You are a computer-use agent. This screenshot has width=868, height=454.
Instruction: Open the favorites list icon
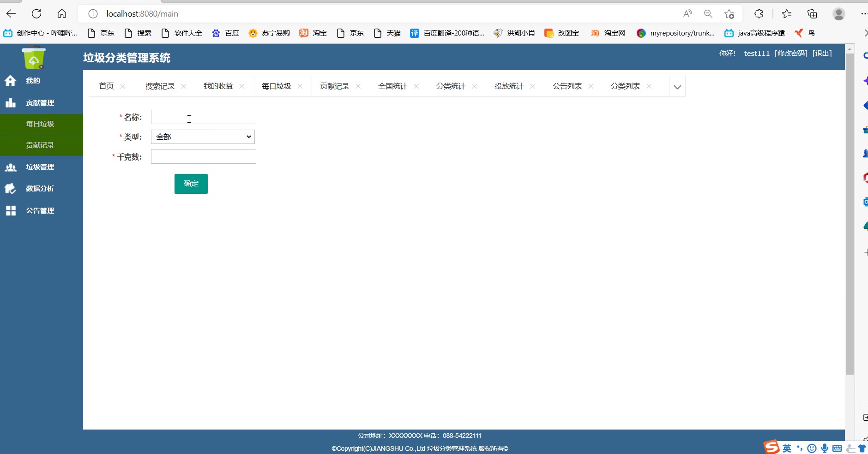coord(787,14)
